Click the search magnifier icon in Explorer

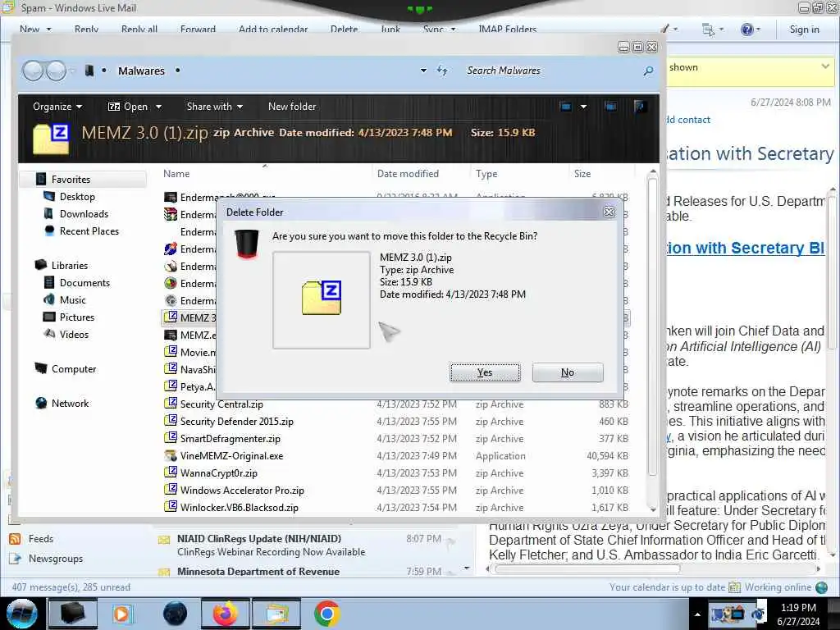[x=648, y=71]
